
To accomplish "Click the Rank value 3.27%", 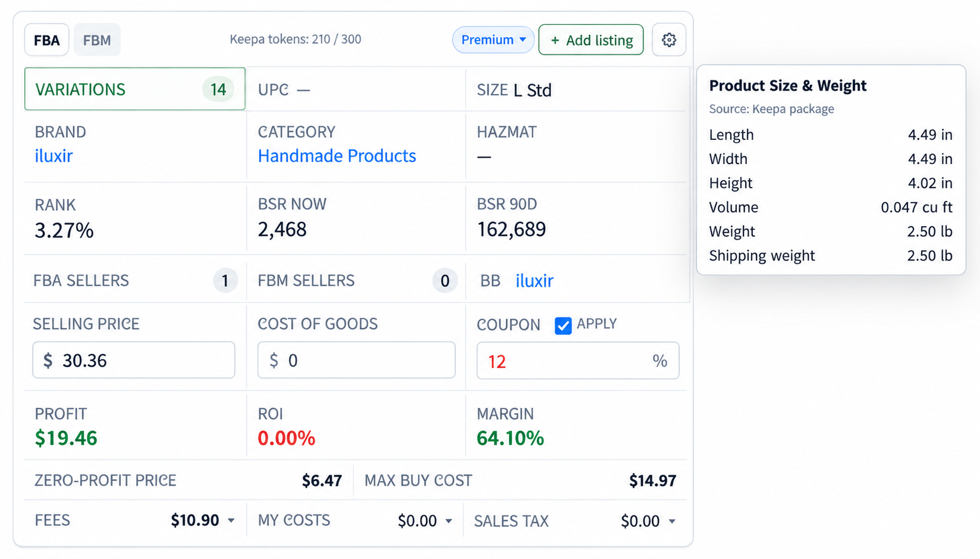I will [64, 230].
